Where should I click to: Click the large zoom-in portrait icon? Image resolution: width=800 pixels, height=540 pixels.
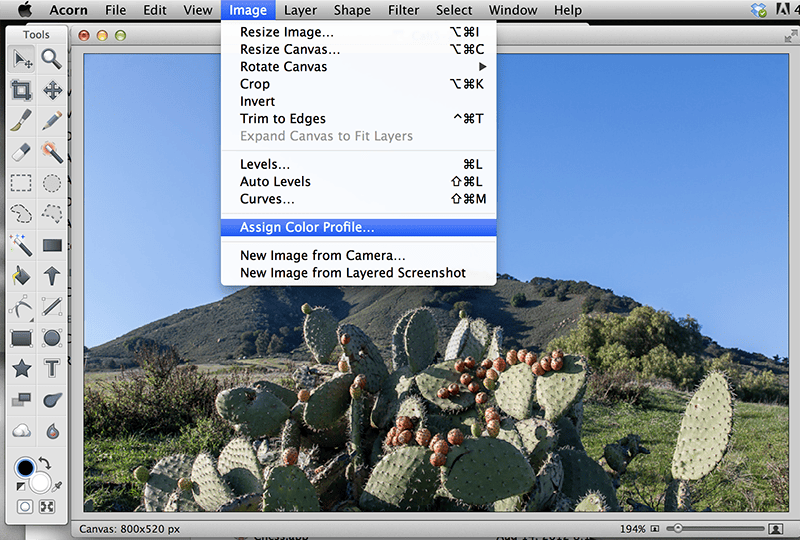click(x=776, y=529)
